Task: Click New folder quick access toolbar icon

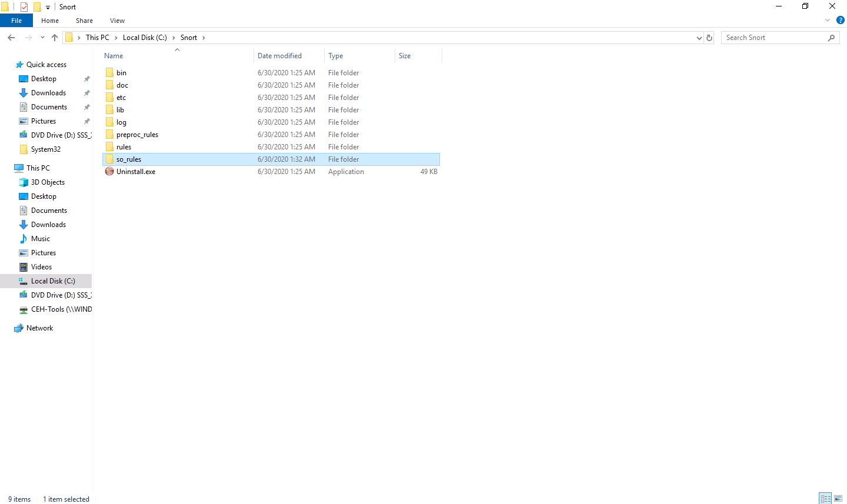Action: [37, 7]
